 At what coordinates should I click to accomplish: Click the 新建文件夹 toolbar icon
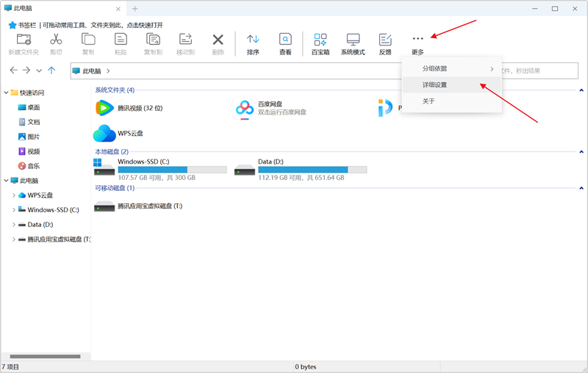point(24,40)
